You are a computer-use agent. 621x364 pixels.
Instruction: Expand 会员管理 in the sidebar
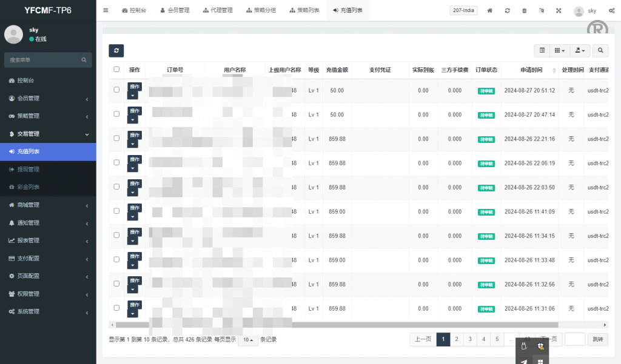pos(47,98)
